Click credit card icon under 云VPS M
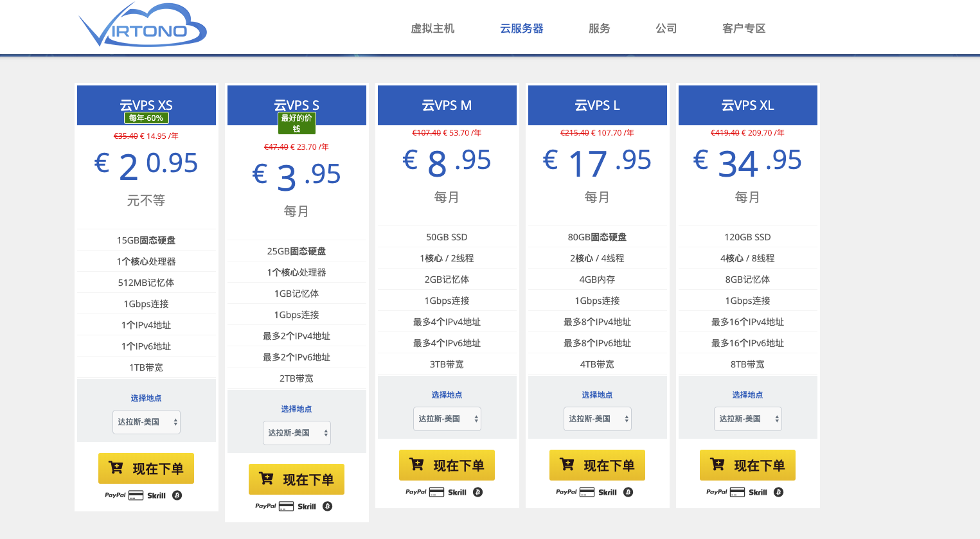Screen dimensions: 980x539 tap(436, 492)
